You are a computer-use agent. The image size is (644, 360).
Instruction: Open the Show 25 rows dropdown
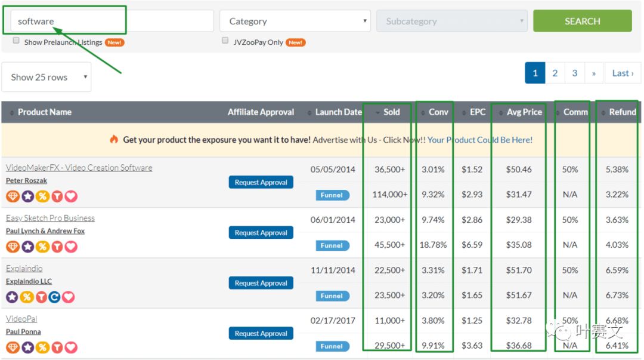pos(47,77)
